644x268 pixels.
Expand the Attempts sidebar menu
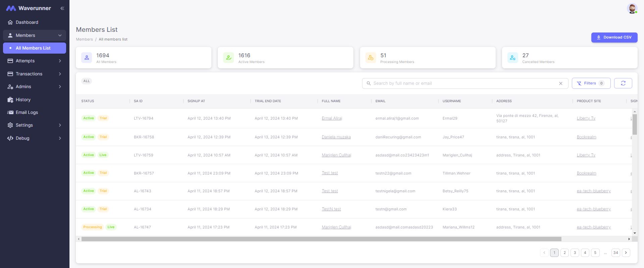click(34, 61)
